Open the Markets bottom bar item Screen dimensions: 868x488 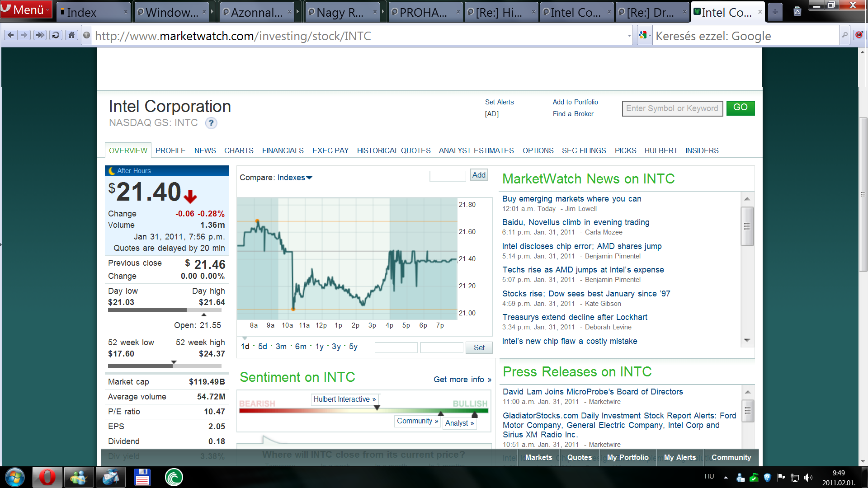[538, 458]
